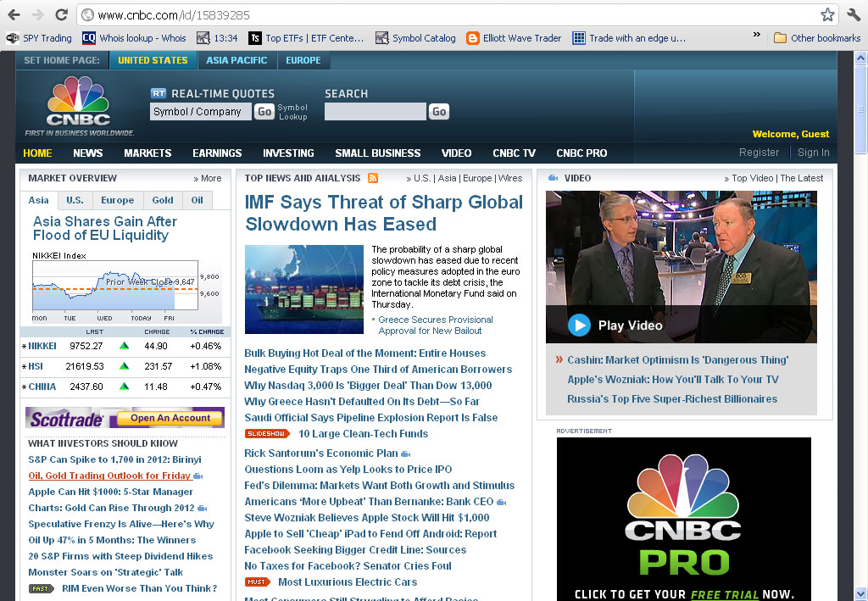Screen dimensions: 868x601
Task: Click the cargo ship news thumbnail
Action: point(304,289)
